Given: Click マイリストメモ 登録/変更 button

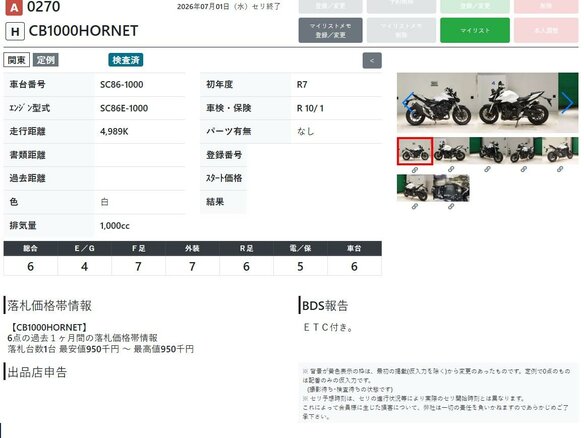Looking at the screenshot, I should pos(330,30).
